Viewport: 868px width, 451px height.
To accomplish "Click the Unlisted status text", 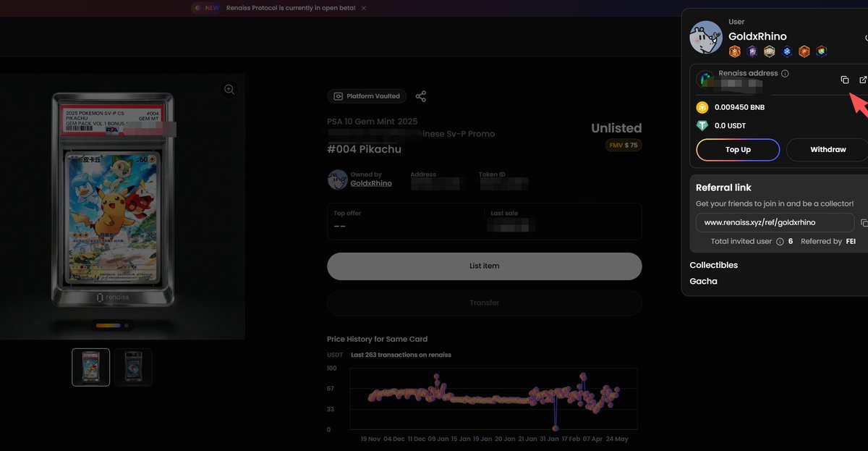I will tap(616, 128).
